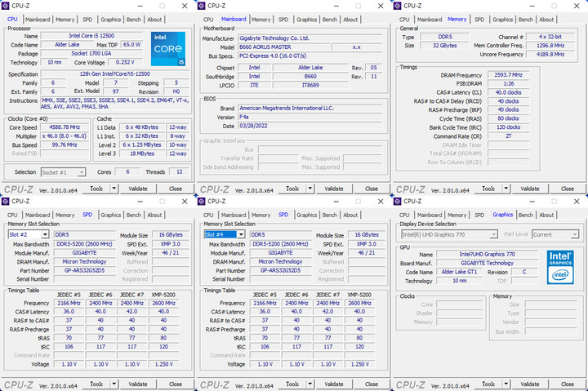This screenshot has width=588, height=391.
Task: Click the Command Rate value 2T
Action: [x=508, y=136]
